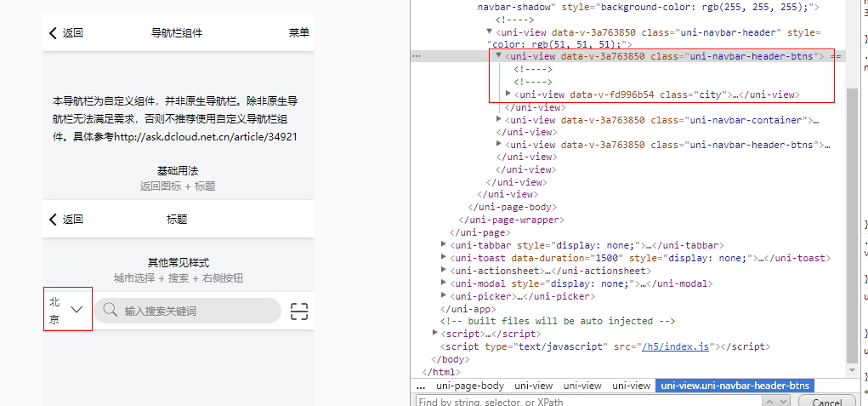Click the 返回图标 + 标题 subtitle
This screenshot has height=406, width=868.
coord(178,186)
